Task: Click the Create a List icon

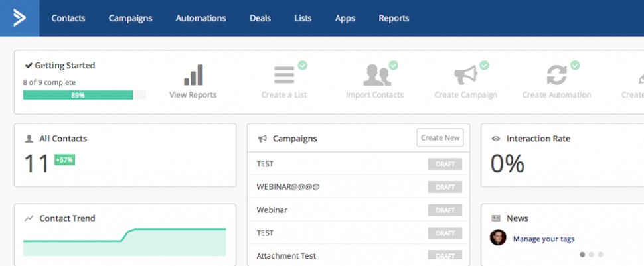Action: pyautogui.click(x=284, y=75)
